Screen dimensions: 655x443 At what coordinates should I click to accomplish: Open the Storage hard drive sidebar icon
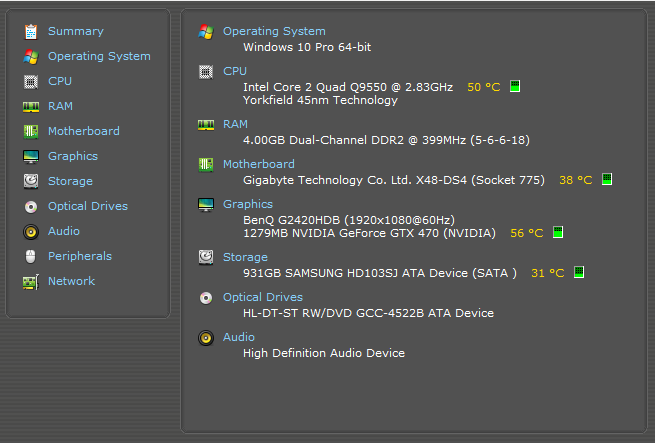pos(30,181)
